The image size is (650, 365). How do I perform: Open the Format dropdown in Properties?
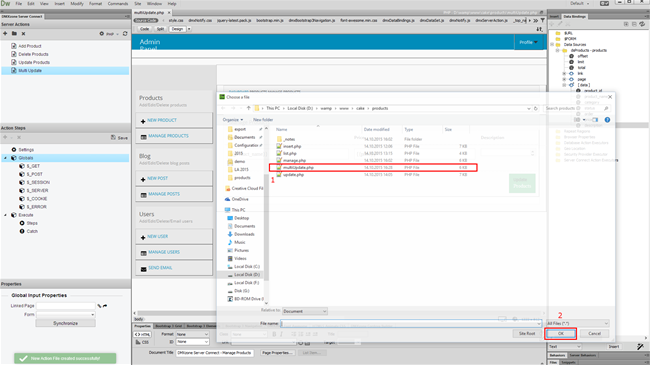[x=192, y=334]
